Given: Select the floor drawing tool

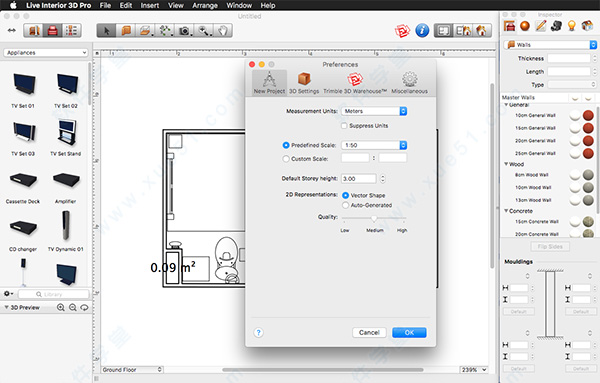Looking at the screenshot, I should click(145, 31).
